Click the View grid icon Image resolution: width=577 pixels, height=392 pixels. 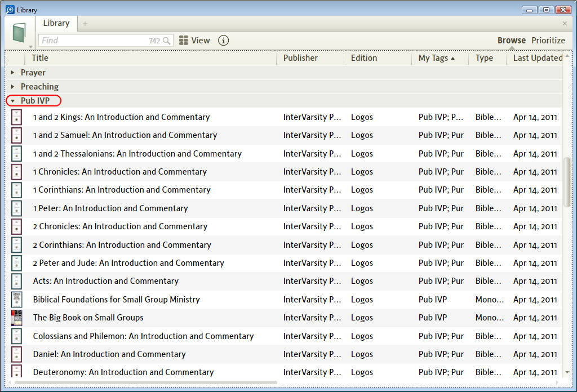pyautogui.click(x=184, y=41)
